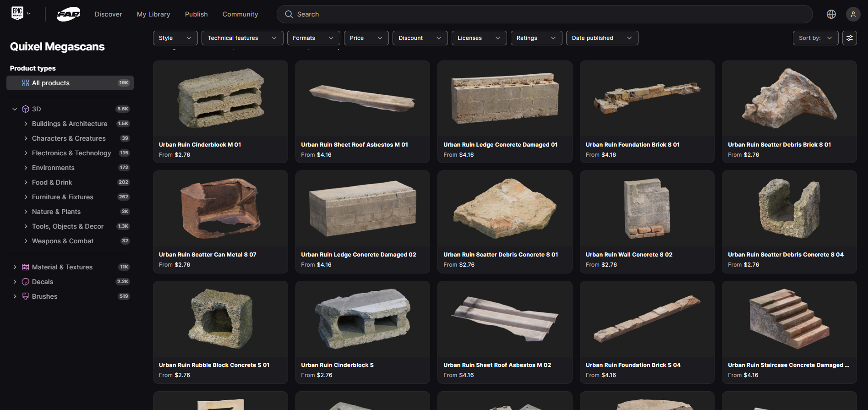Select the Furniture & Fixtures category
The image size is (868, 410).
[x=63, y=197]
